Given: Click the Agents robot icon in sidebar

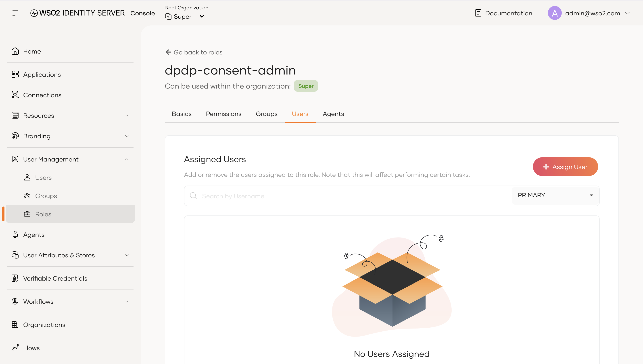Looking at the screenshot, I should [x=15, y=234].
